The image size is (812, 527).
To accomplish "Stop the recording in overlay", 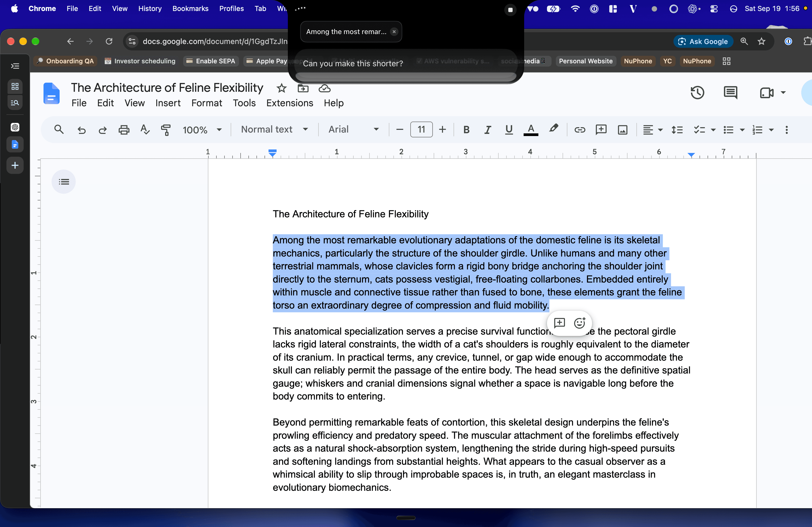I will pos(510,10).
